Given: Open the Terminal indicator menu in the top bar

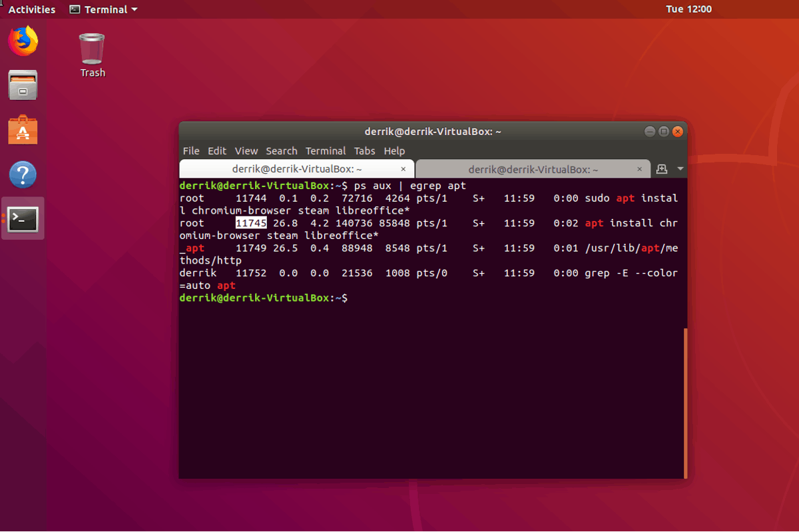Looking at the screenshot, I should (103, 9).
